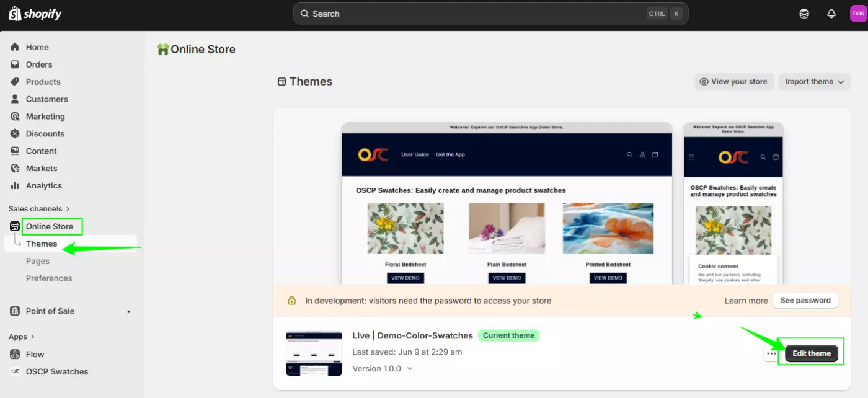The width and height of the screenshot is (868, 398).
Task: Open the Learn more link
Action: pyautogui.click(x=746, y=300)
